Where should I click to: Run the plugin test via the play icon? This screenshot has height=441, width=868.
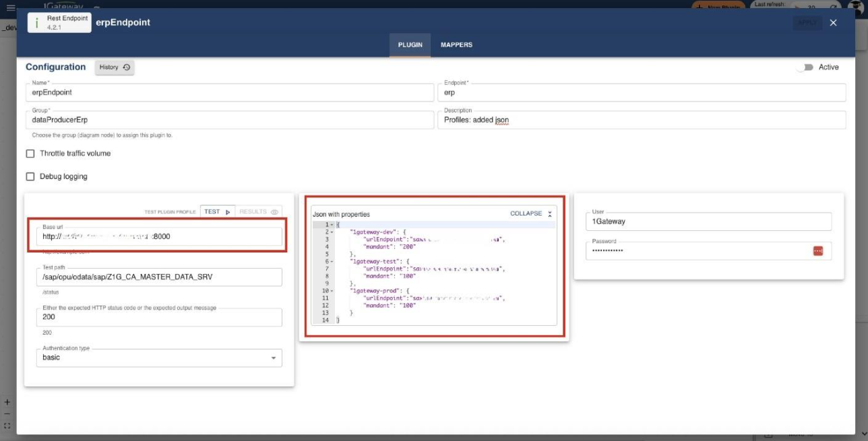[228, 212]
